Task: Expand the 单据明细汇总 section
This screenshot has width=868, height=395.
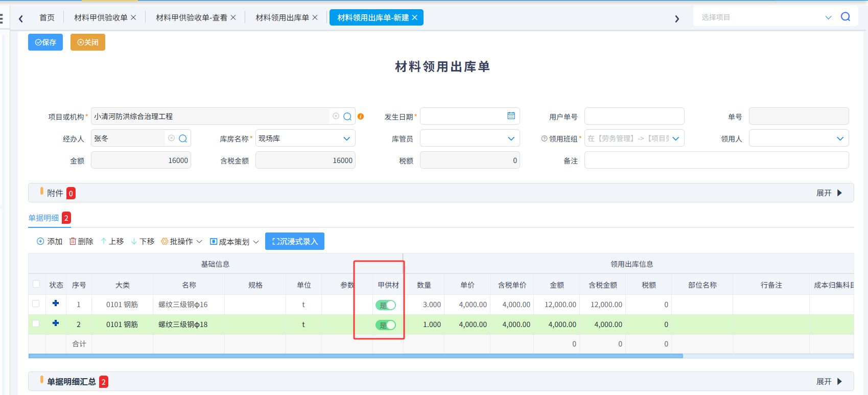Action: pyautogui.click(x=829, y=382)
